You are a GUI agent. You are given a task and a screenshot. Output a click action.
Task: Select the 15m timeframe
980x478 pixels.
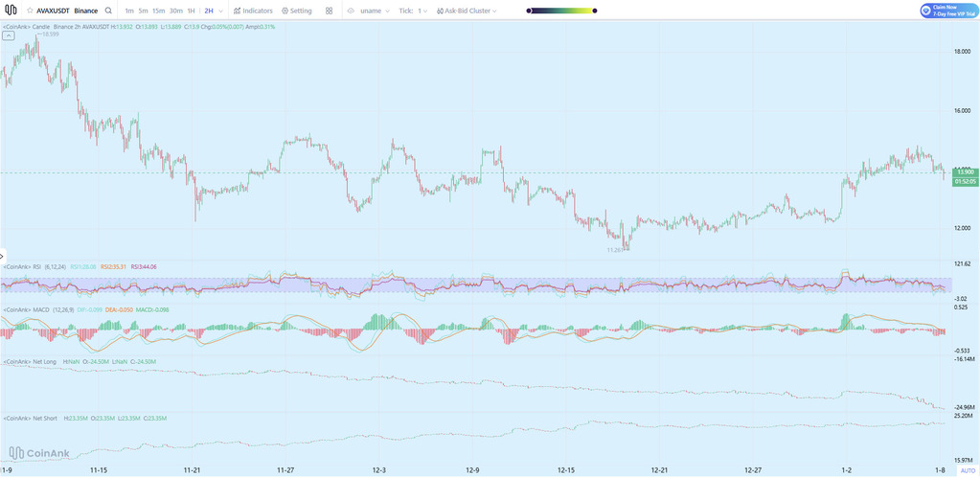point(159,11)
